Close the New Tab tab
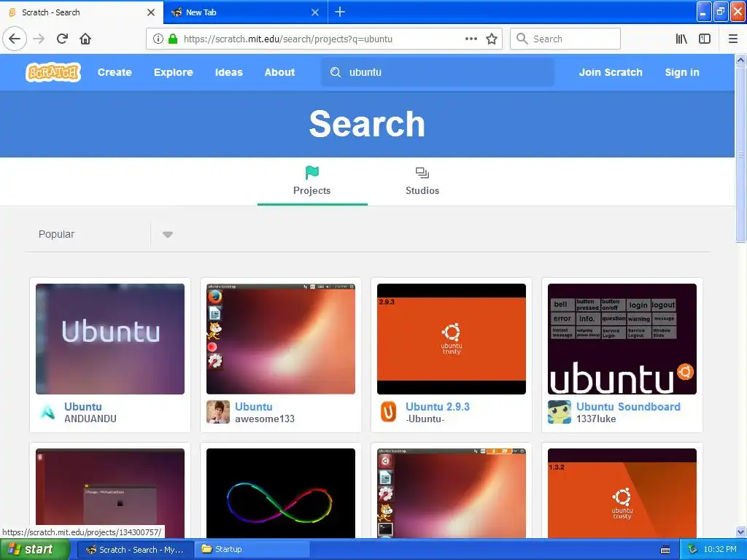This screenshot has width=747, height=560. pos(315,12)
